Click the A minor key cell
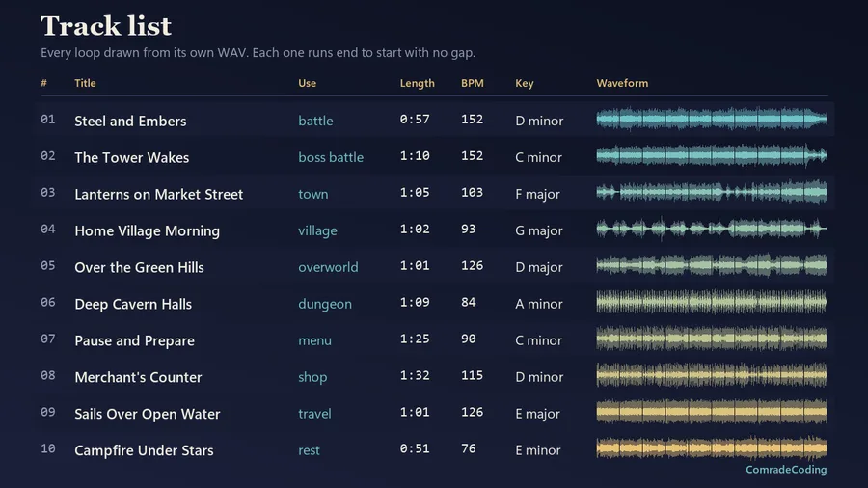The width and height of the screenshot is (868, 488). click(x=538, y=304)
